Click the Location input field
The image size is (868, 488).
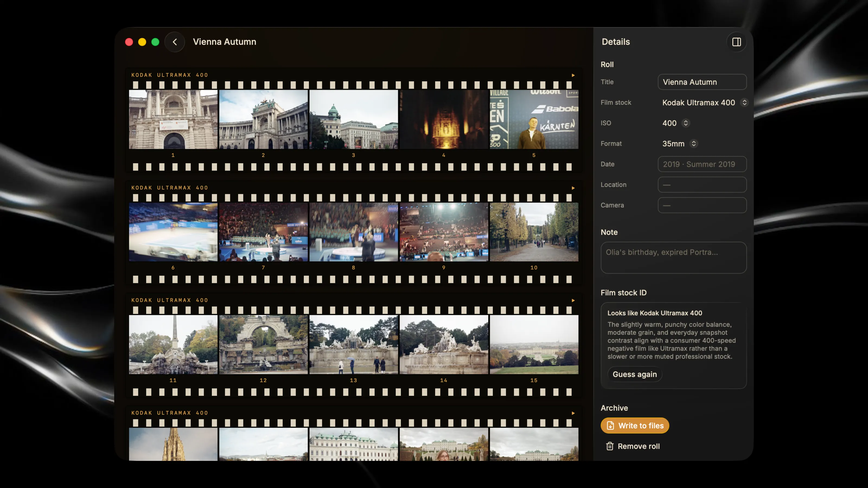pyautogui.click(x=702, y=185)
